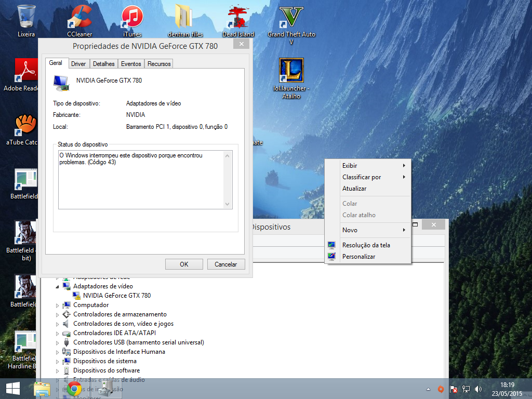Select Adaptadores de vídeo tree item

[x=103, y=286]
